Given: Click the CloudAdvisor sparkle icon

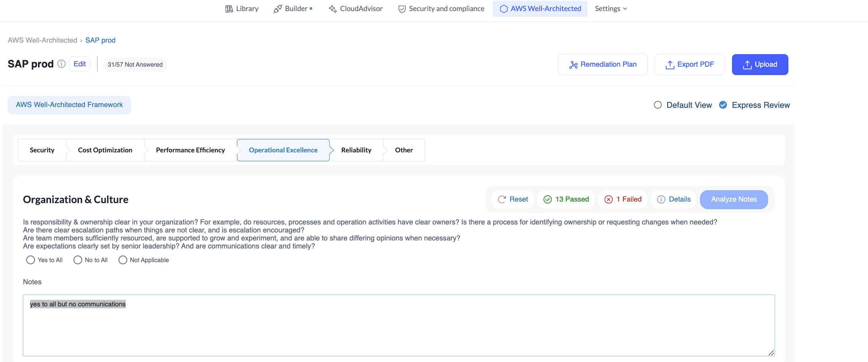Looking at the screenshot, I should pyautogui.click(x=333, y=9).
